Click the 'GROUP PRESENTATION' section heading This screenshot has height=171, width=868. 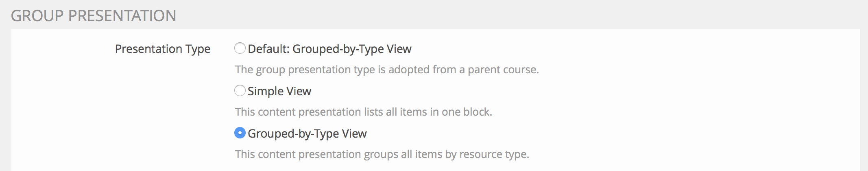[x=94, y=16]
